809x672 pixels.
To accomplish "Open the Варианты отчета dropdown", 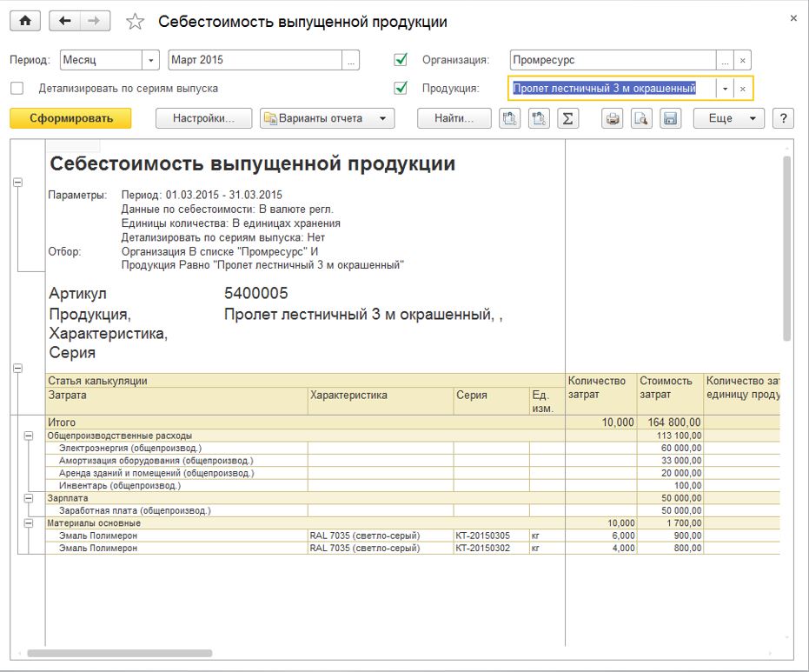I will (327, 118).
